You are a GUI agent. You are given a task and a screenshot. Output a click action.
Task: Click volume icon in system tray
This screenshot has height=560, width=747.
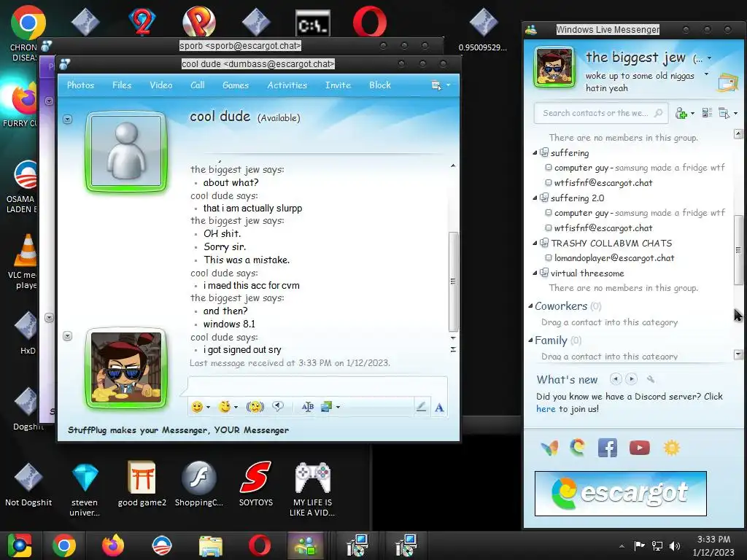(675, 545)
